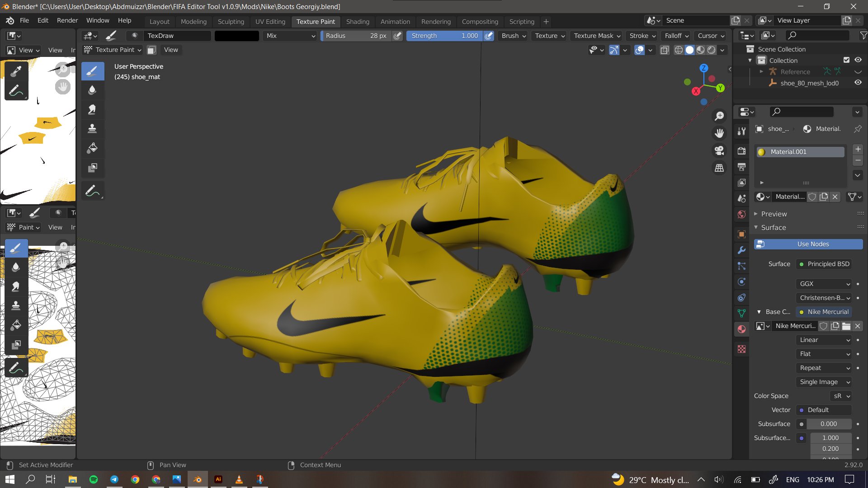
Task: Switch to the Layout workspace tab
Action: [x=160, y=21]
